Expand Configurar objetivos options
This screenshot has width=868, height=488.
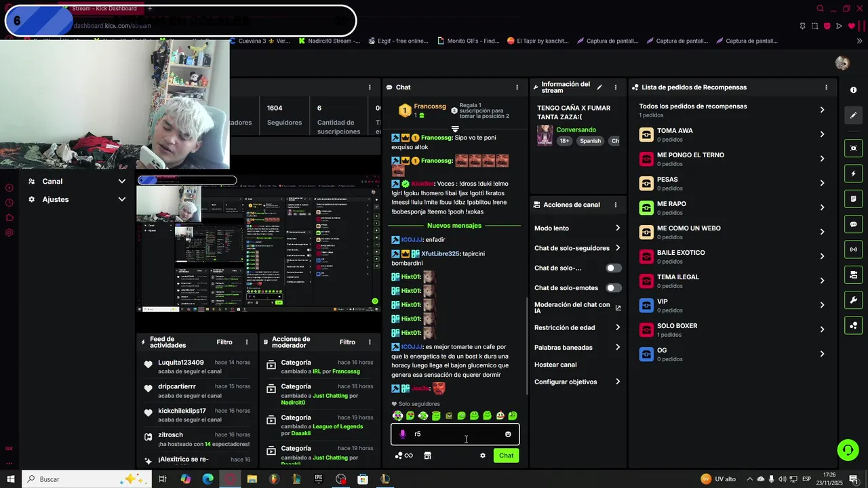tap(577, 382)
